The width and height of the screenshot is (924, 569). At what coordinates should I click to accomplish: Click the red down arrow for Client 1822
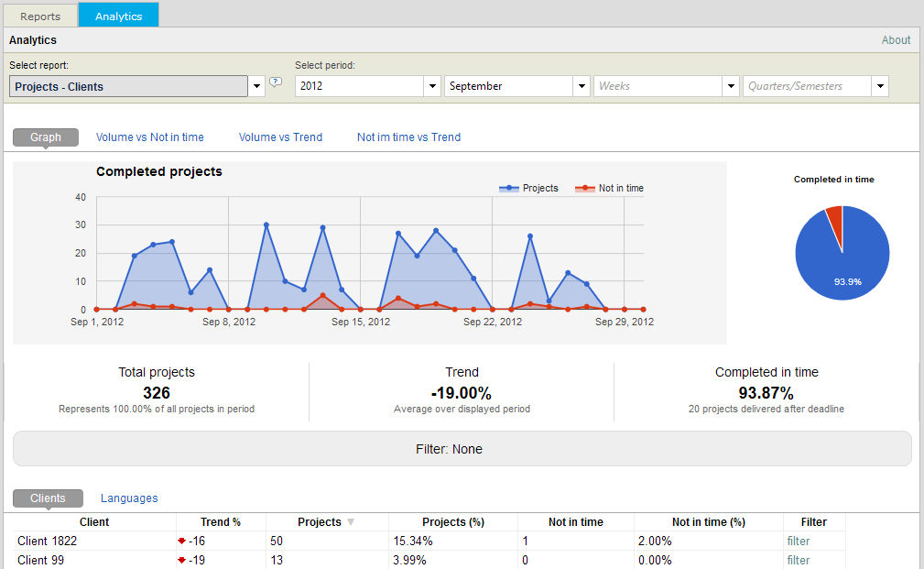coord(182,542)
